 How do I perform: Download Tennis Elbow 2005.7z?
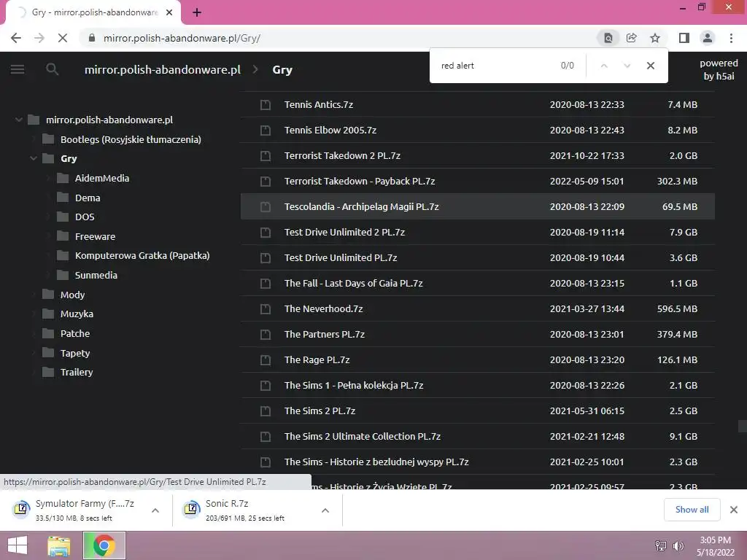coord(330,130)
